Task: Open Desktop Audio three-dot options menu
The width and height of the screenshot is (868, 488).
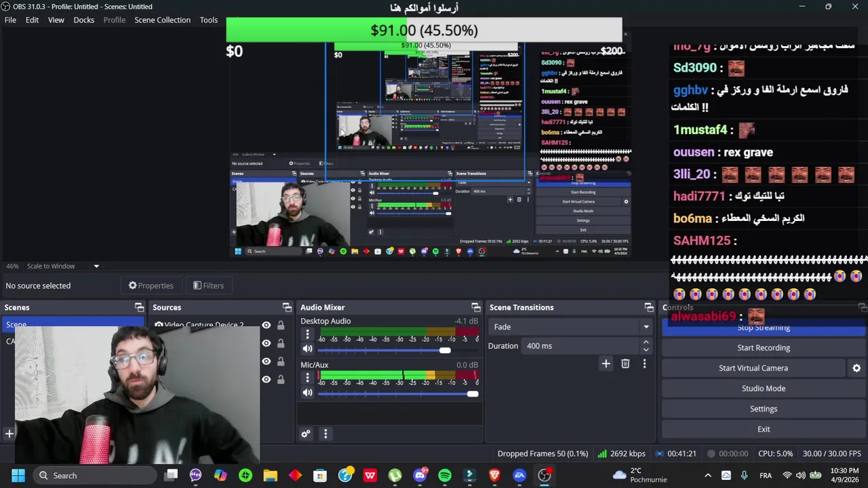Action: pos(308,334)
